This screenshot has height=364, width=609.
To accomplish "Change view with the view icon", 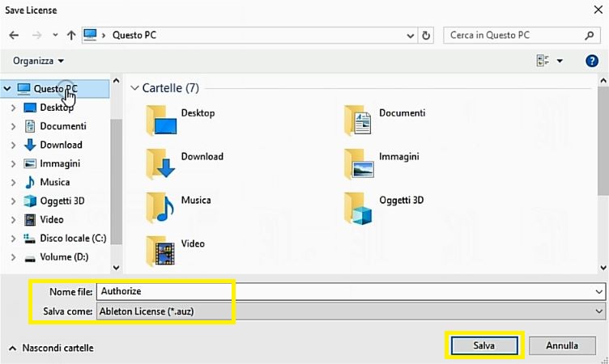I will [x=543, y=61].
